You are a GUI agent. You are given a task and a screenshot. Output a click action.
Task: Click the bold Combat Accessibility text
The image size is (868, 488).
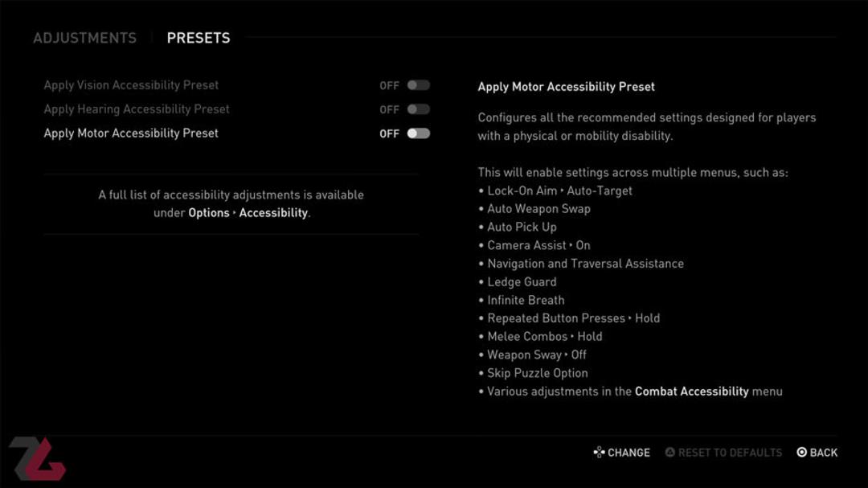(x=692, y=392)
